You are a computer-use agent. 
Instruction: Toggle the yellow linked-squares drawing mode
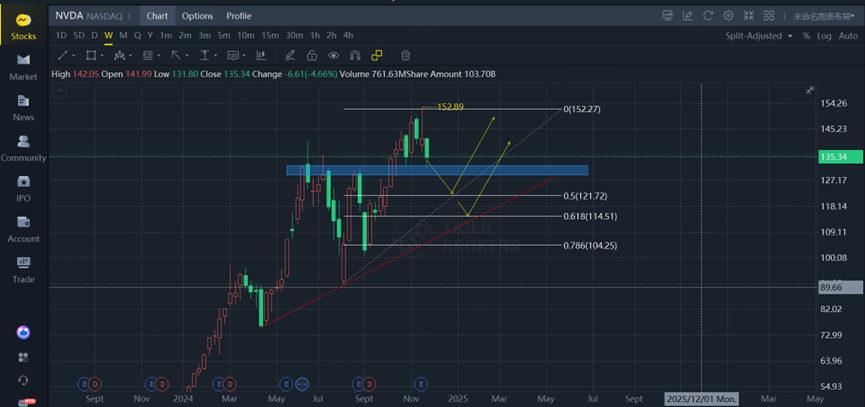click(377, 55)
